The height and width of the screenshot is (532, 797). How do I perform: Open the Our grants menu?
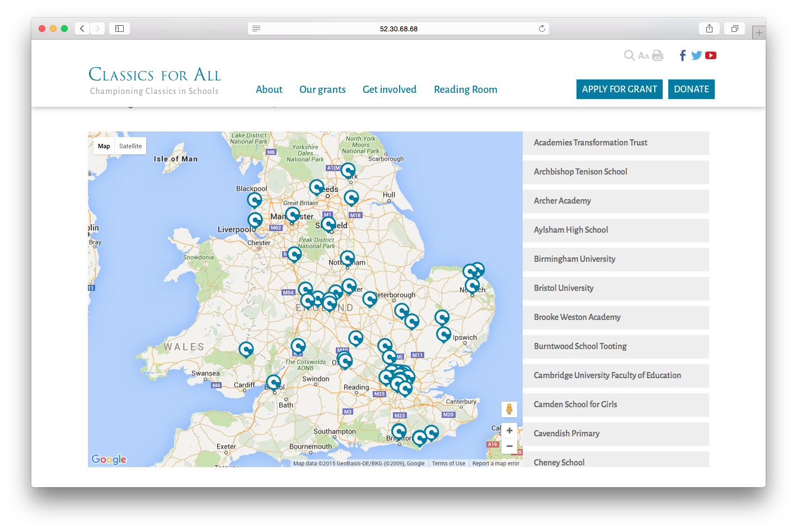[322, 90]
